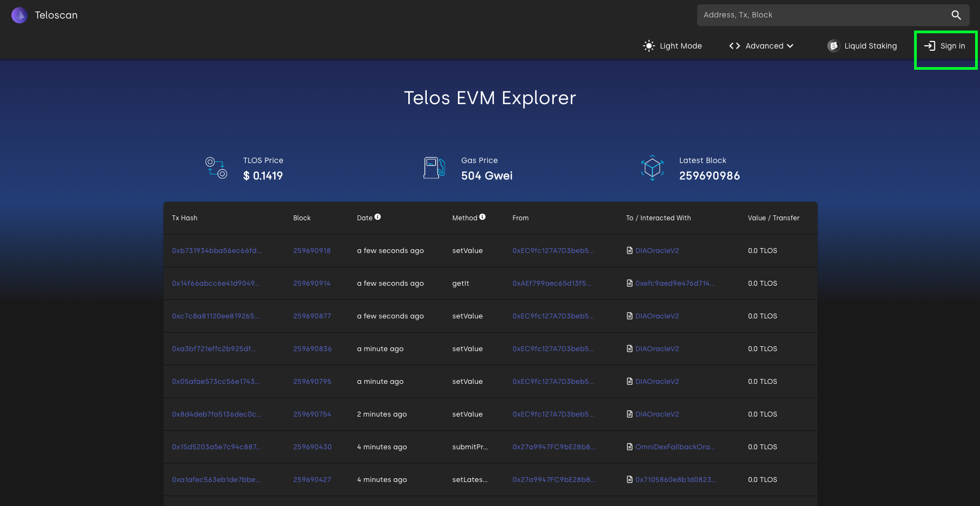Open sender address 0xAEf799aec65d13f5
This screenshot has height=506, width=980.
(x=552, y=284)
